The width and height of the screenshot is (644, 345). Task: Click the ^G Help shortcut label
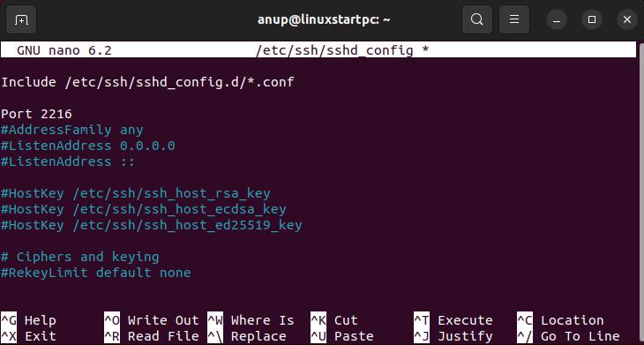tap(29, 320)
